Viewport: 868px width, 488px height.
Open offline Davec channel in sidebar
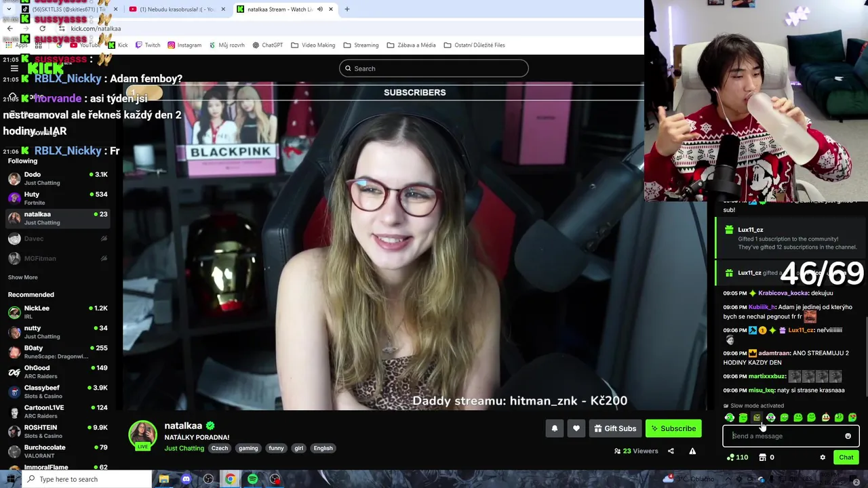pyautogui.click(x=58, y=239)
